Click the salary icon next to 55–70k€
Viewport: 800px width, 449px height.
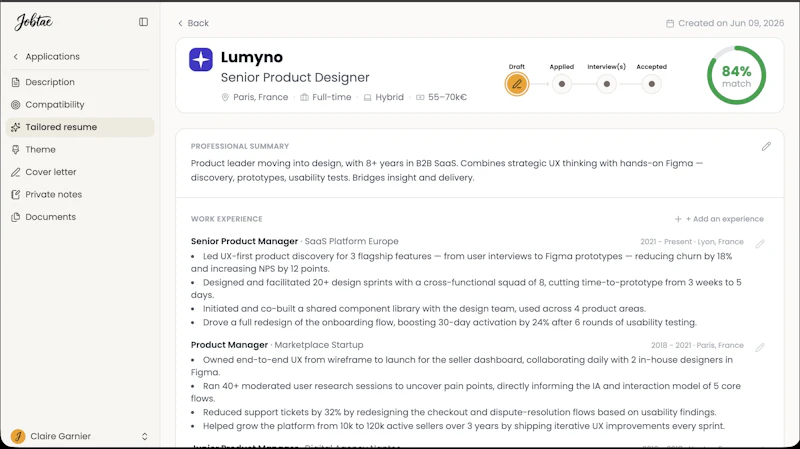coord(420,97)
